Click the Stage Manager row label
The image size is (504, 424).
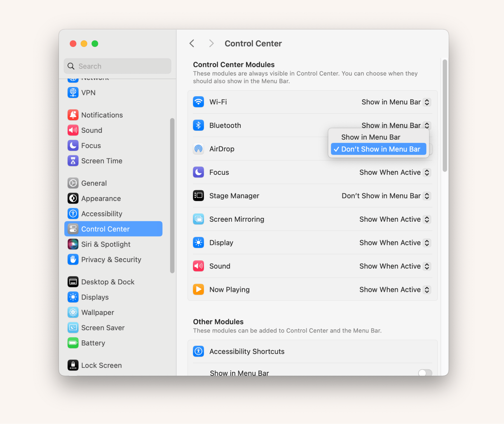pyautogui.click(x=234, y=196)
